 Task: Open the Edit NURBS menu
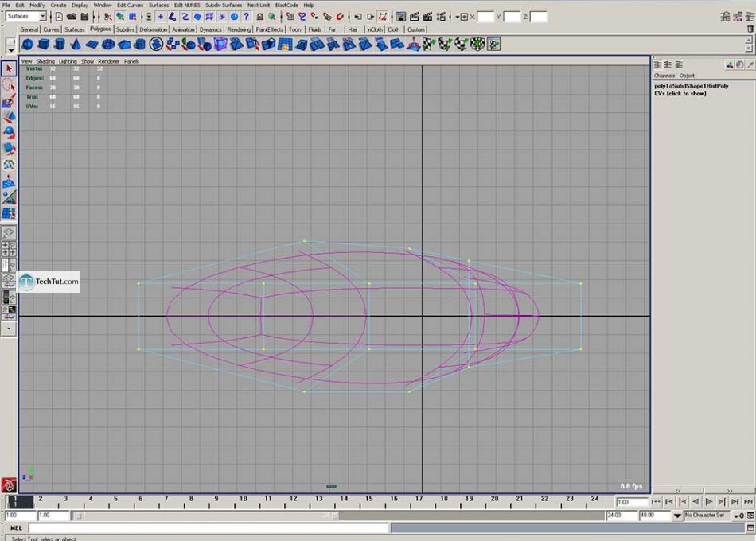pyautogui.click(x=187, y=5)
